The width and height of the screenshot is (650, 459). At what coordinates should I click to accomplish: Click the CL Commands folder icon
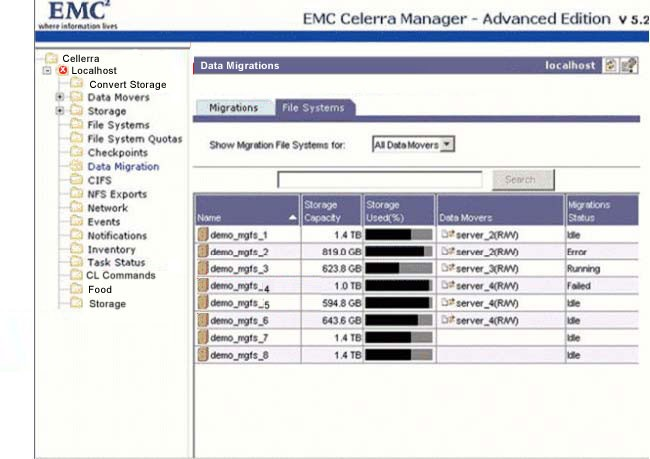pyautogui.click(x=76, y=274)
